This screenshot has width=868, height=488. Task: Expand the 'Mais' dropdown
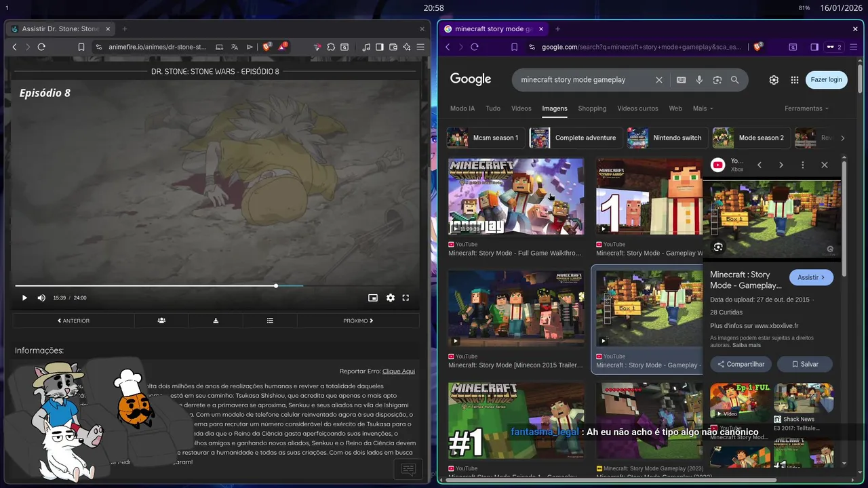tap(703, 108)
